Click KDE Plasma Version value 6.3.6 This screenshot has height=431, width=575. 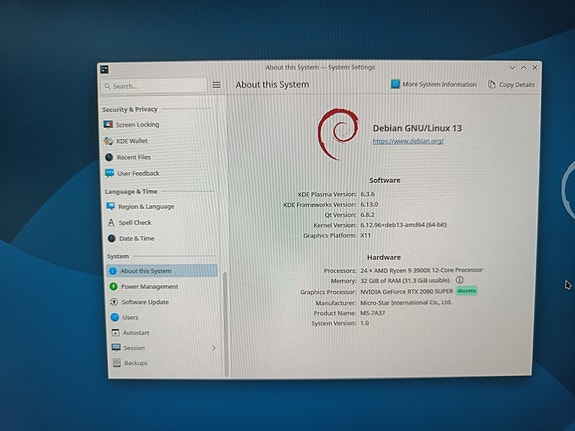pyautogui.click(x=367, y=194)
